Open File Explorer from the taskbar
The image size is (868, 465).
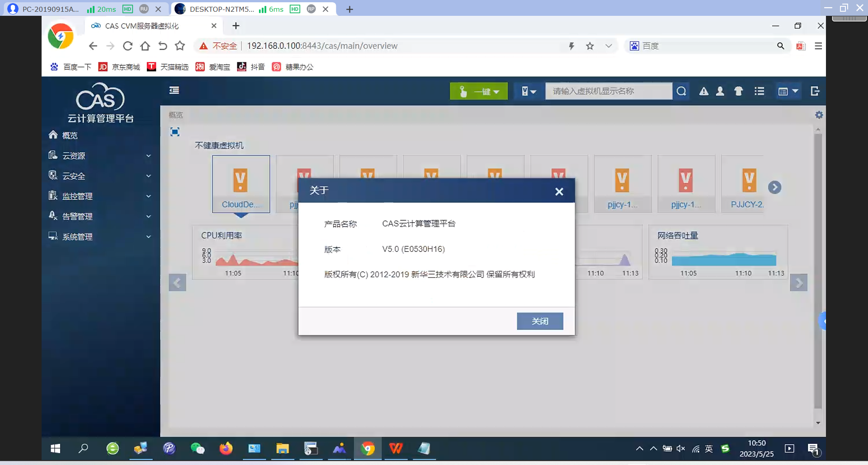(x=283, y=448)
